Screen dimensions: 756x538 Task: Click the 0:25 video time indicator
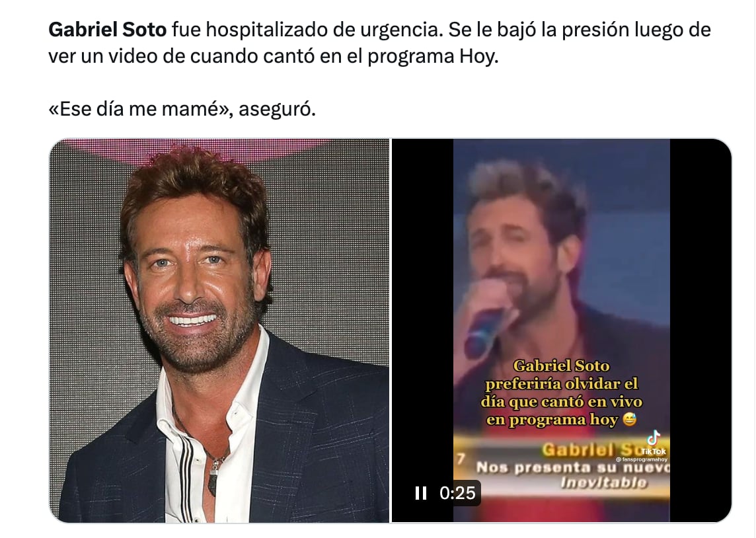pyautogui.click(x=457, y=492)
